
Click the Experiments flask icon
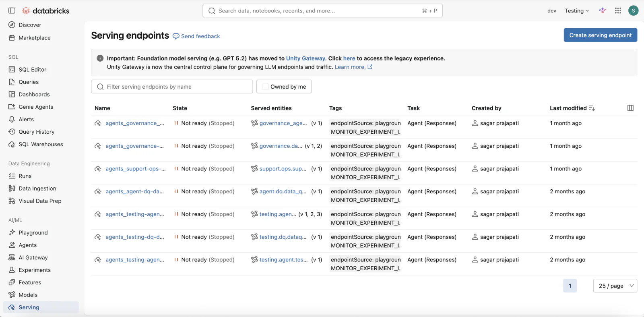(x=12, y=270)
